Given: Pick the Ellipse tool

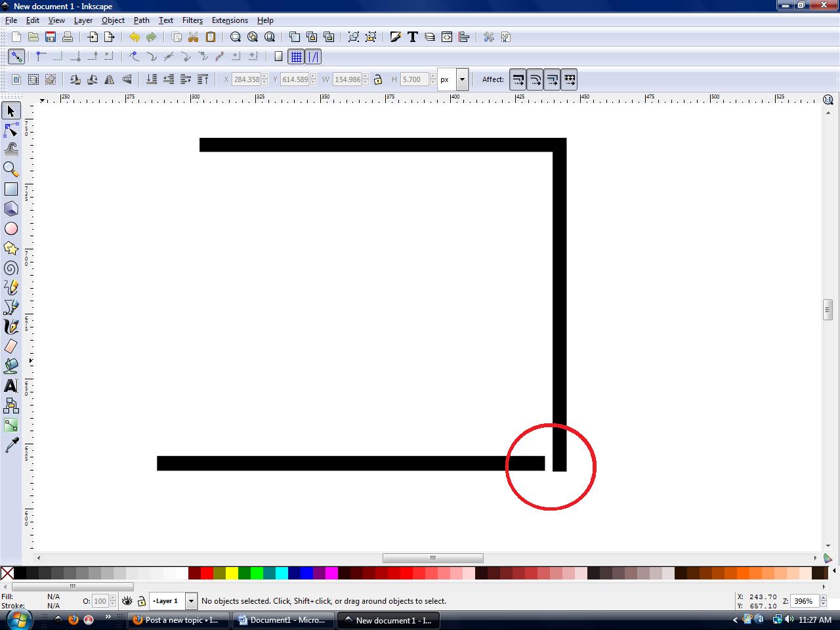Looking at the screenshot, I should pos(10,228).
